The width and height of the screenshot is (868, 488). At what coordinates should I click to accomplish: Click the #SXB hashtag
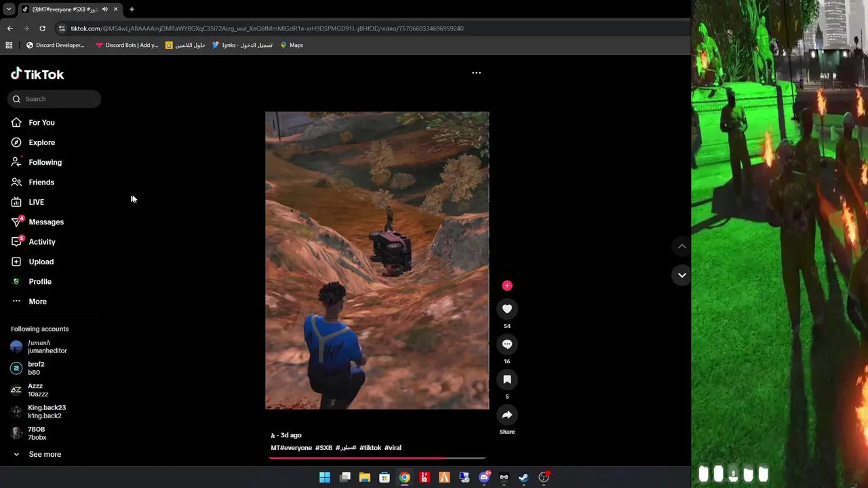(323, 448)
